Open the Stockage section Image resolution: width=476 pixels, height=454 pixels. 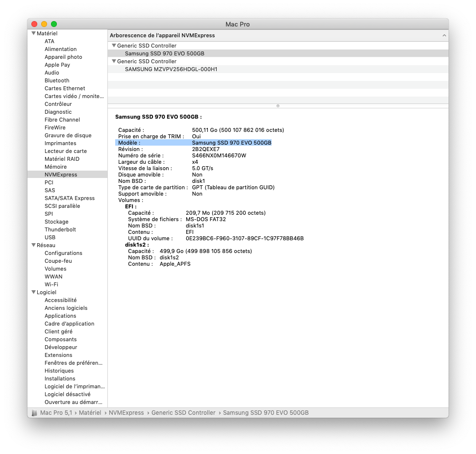coord(56,222)
